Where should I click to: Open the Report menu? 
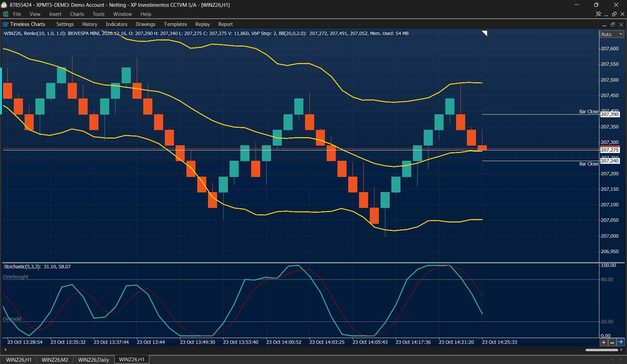(226, 24)
